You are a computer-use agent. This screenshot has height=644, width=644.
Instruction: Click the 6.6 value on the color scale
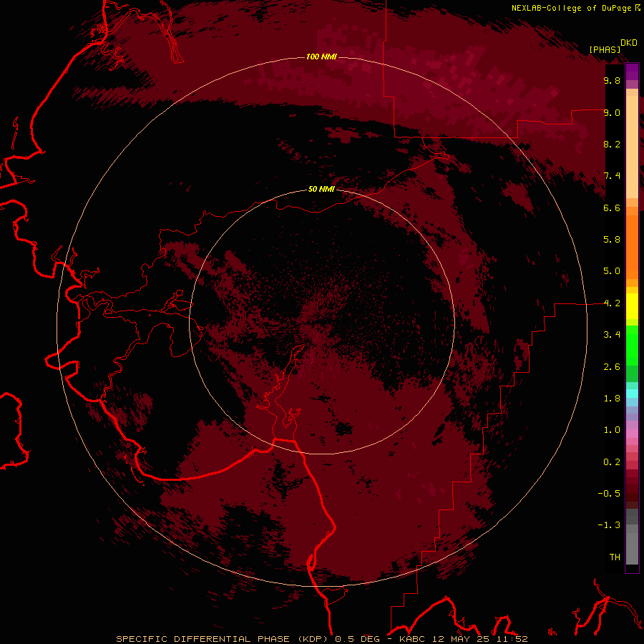612,208
